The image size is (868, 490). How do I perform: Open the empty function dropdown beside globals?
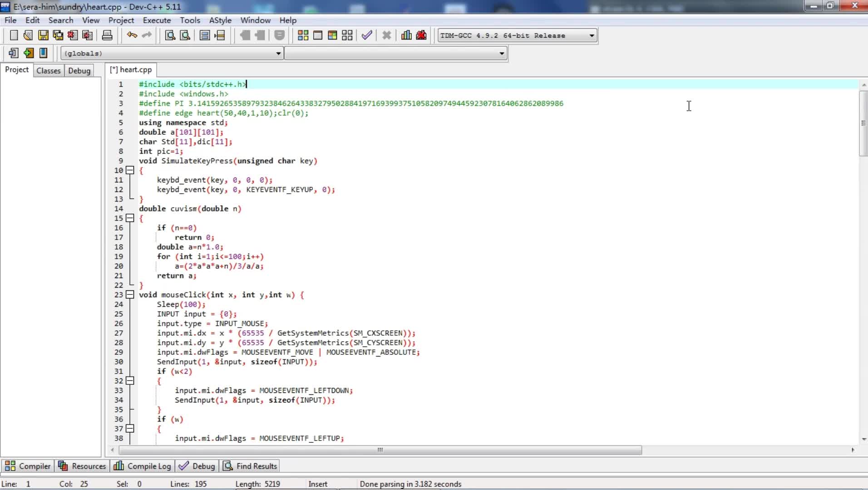pos(501,54)
